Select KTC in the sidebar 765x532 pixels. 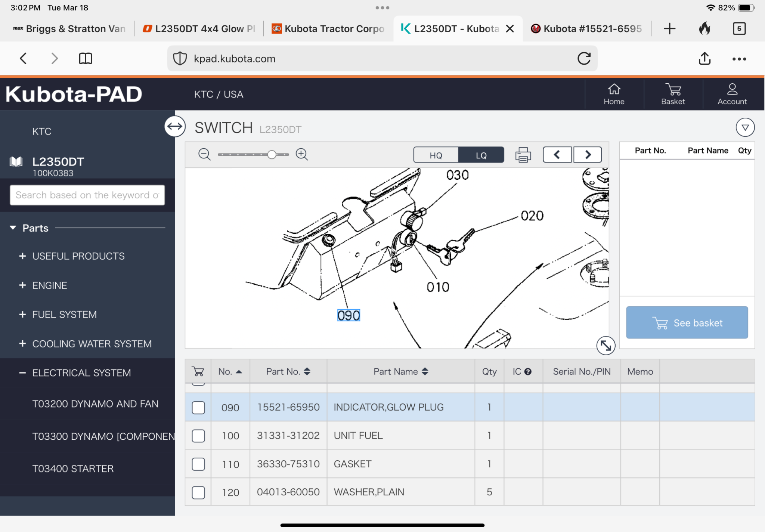(x=42, y=132)
